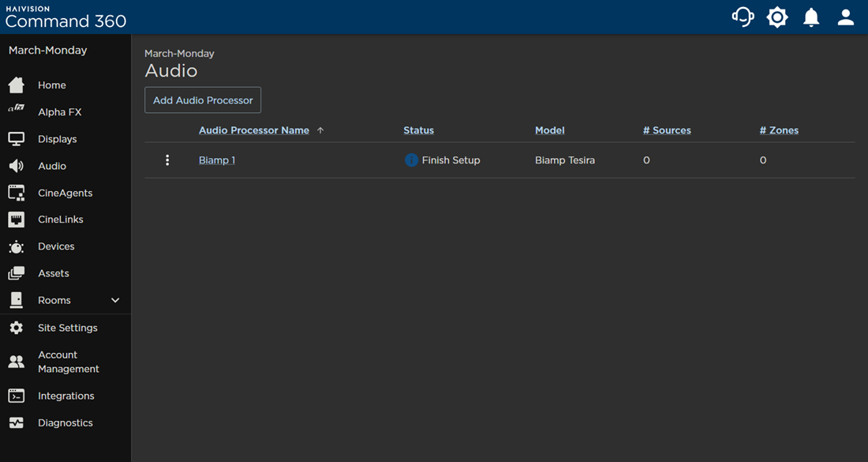This screenshot has height=462, width=868.
Task: Open Account Management
Action: coord(69,362)
